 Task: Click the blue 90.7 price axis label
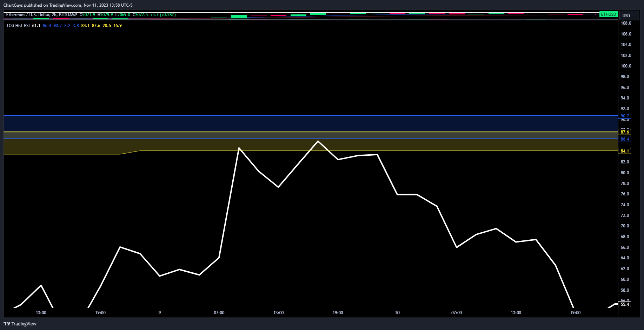tap(625, 116)
